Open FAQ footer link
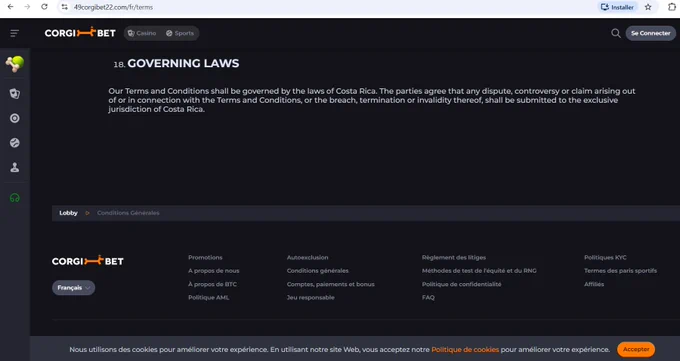The height and width of the screenshot is (361, 680). [x=428, y=298]
